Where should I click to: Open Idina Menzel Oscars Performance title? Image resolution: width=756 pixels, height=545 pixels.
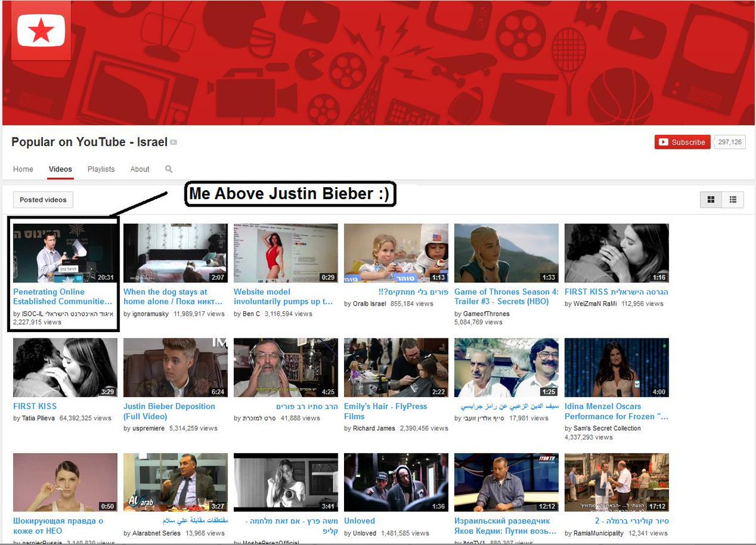click(617, 411)
